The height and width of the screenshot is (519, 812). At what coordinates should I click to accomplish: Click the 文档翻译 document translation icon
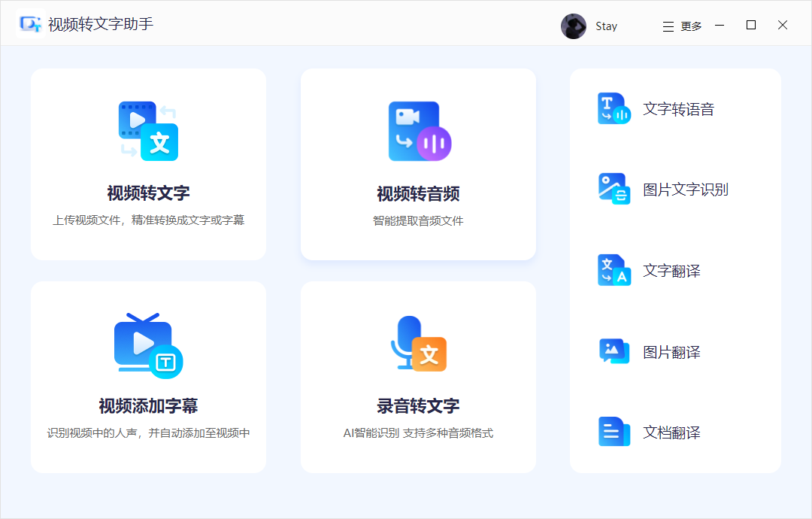point(614,432)
